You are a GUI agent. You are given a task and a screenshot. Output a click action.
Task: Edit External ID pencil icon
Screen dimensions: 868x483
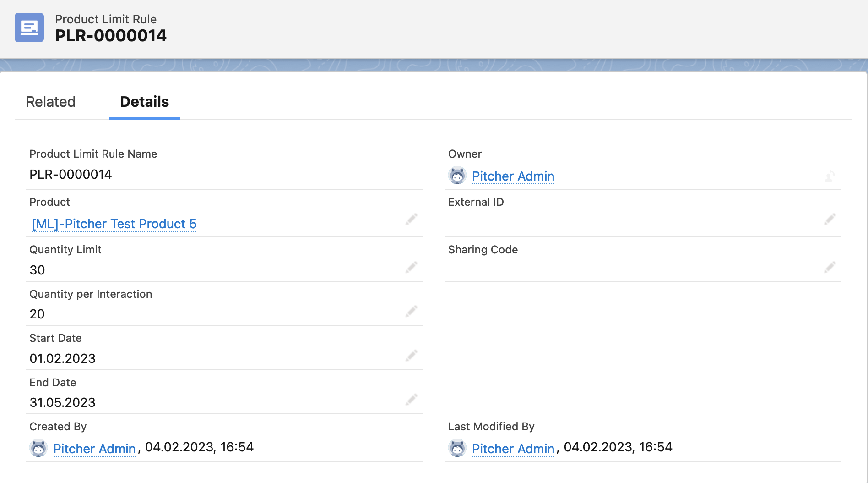pos(830,220)
